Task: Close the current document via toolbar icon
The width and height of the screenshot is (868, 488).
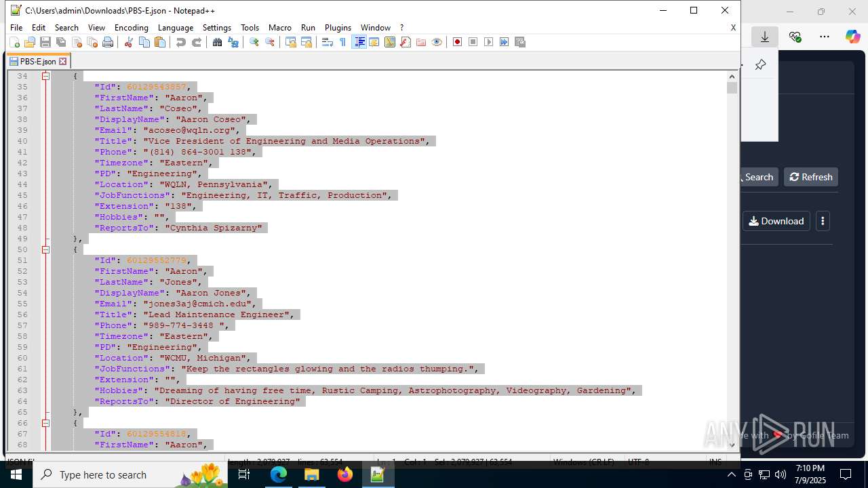Action: point(77,42)
